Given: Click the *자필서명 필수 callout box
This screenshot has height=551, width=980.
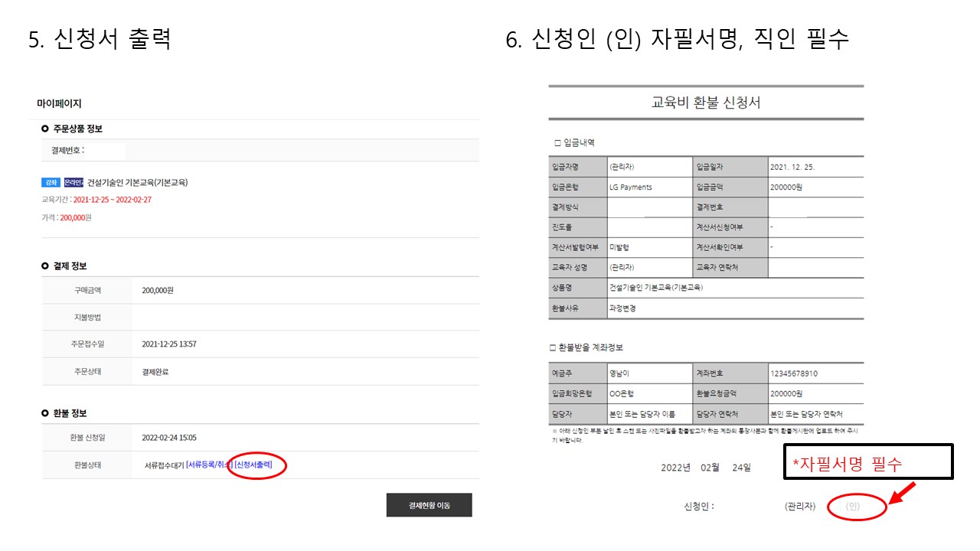Looking at the screenshot, I should click(x=868, y=462).
